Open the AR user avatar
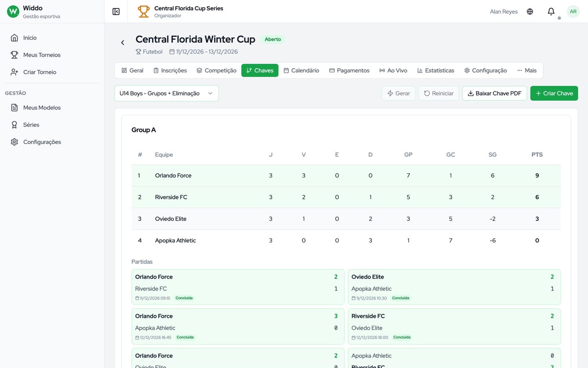 [573, 11]
